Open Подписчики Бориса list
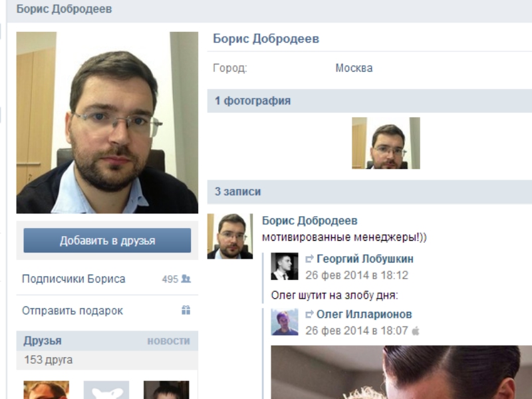Image resolution: width=532 pixels, height=399 pixels. coord(73,279)
